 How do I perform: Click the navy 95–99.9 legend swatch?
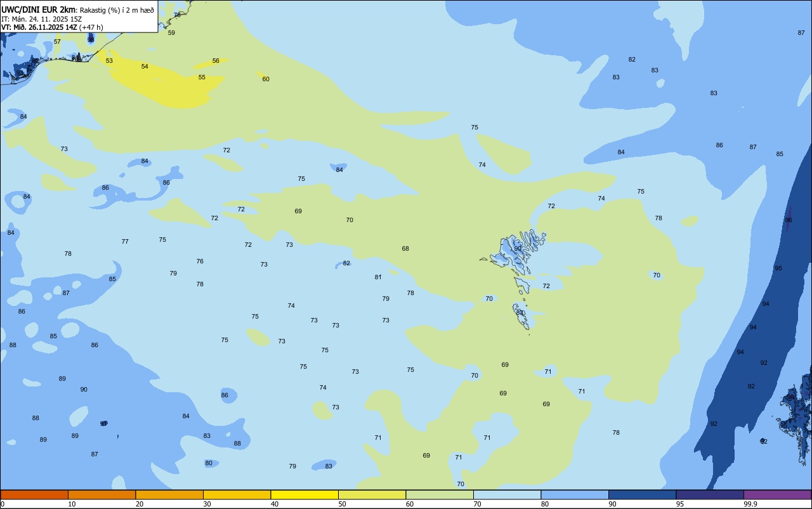coord(710,494)
